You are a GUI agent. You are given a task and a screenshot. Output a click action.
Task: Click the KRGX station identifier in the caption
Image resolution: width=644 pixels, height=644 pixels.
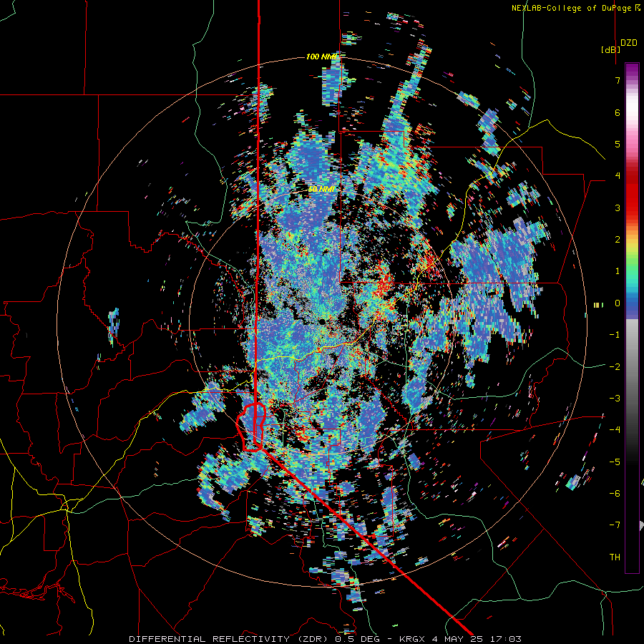pyautogui.click(x=411, y=639)
